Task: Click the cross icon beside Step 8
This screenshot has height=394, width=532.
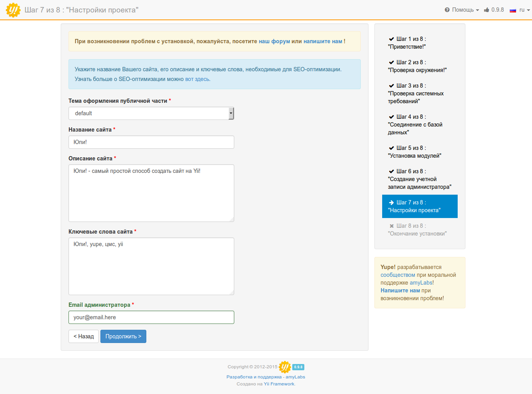Action: 392,226
